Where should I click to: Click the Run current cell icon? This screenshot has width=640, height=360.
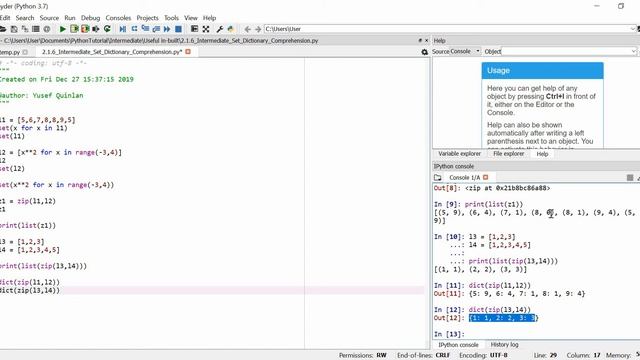point(74,29)
